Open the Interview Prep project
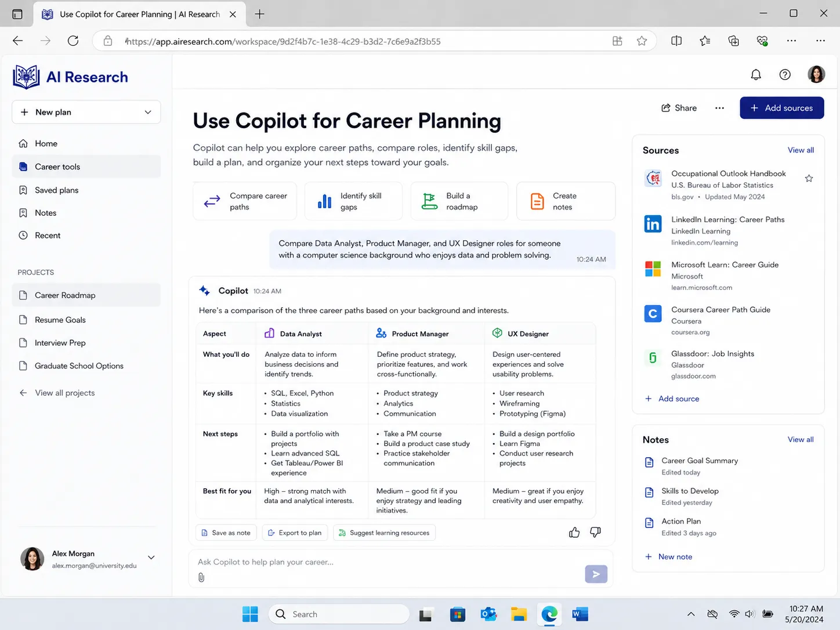840x630 pixels. tap(86, 343)
